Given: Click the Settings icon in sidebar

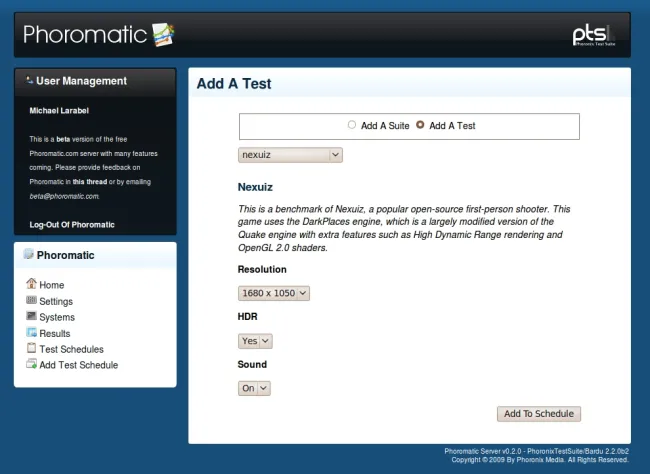Looking at the screenshot, I should (31, 300).
